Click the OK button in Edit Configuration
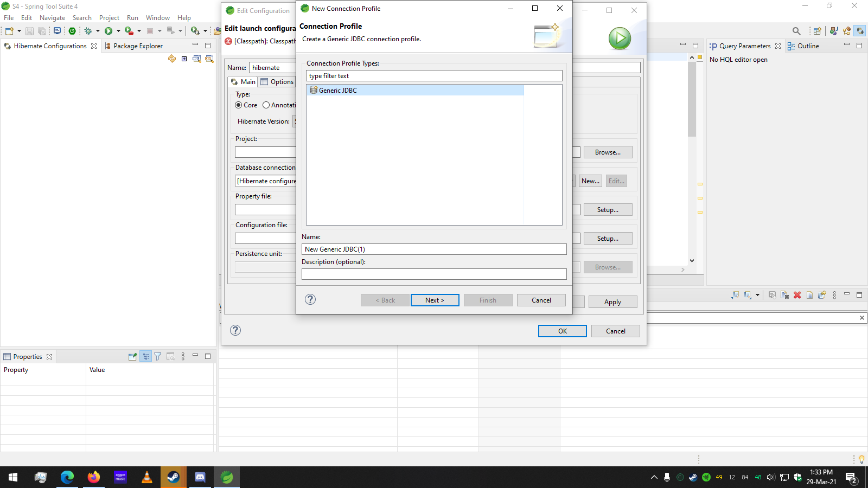The width and height of the screenshot is (868, 488). click(562, 331)
